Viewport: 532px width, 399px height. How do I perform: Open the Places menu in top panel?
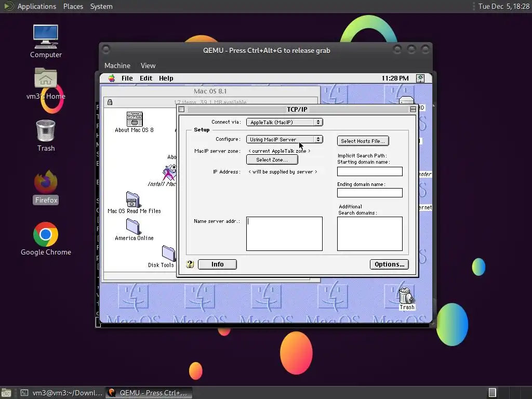73,6
